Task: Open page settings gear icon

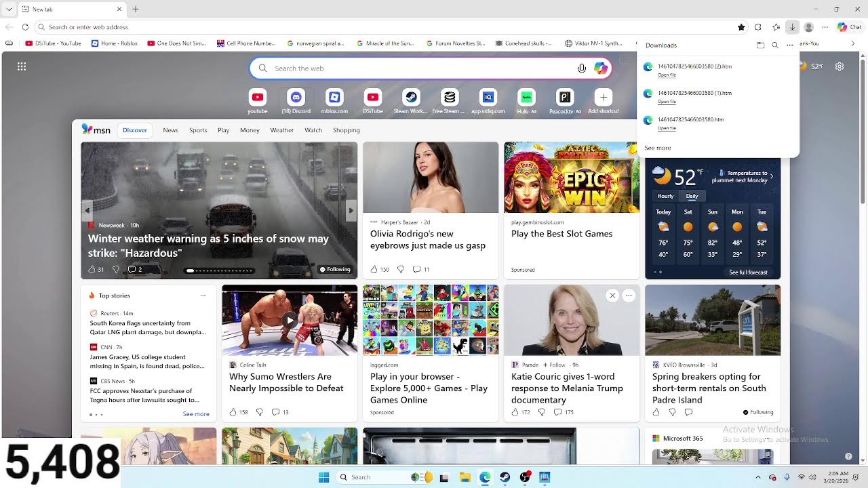Action: [x=840, y=66]
